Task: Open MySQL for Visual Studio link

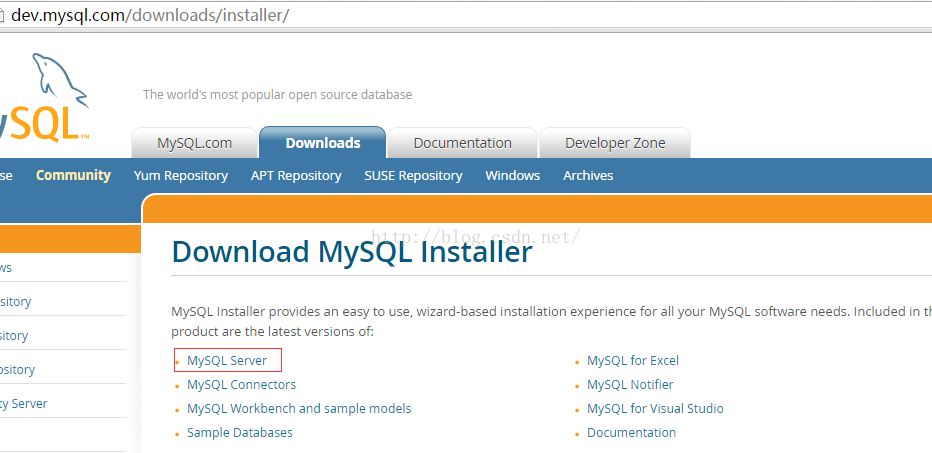Action: 655,408
